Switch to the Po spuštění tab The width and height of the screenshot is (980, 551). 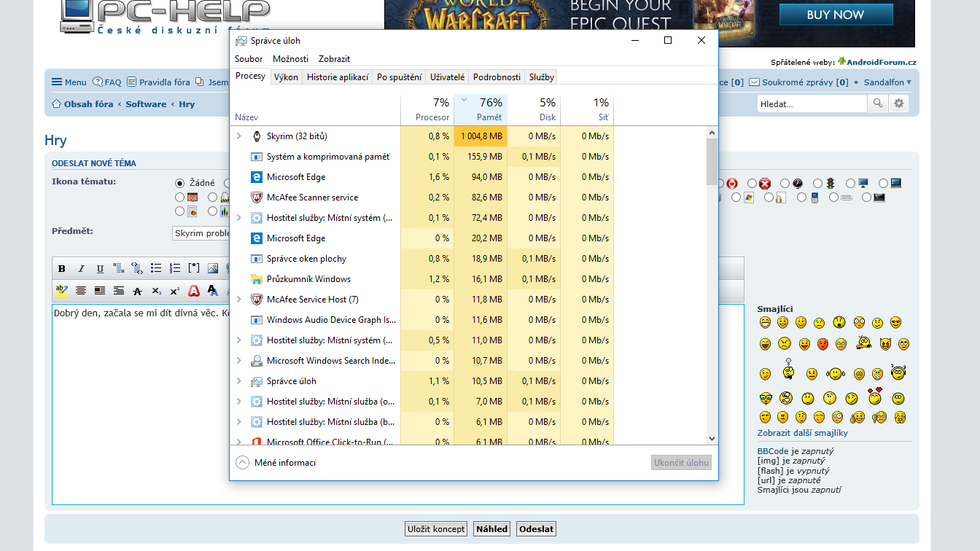(399, 77)
